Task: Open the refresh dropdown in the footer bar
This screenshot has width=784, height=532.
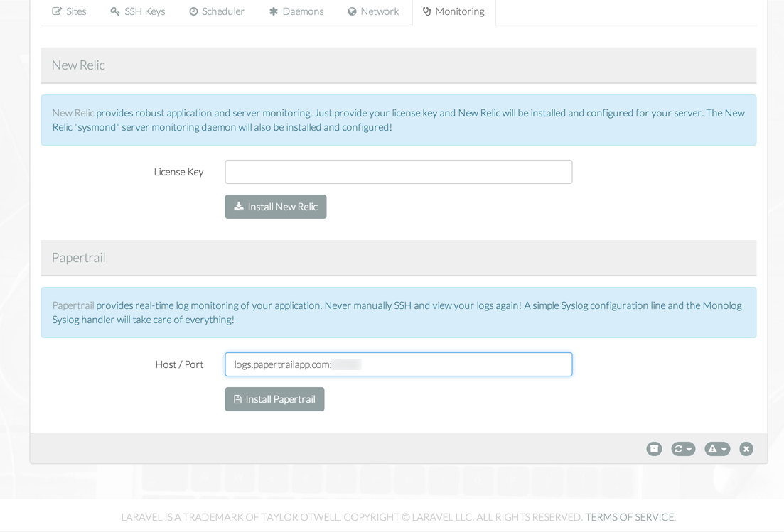Action: click(x=683, y=449)
